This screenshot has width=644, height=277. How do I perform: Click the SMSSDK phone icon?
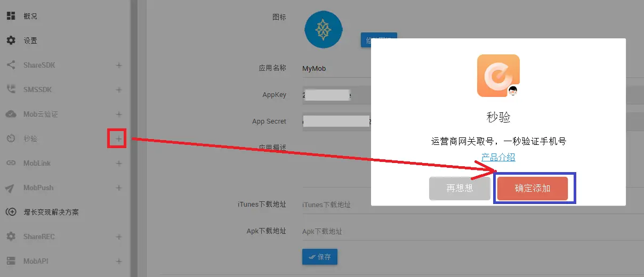click(x=11, y=89)
